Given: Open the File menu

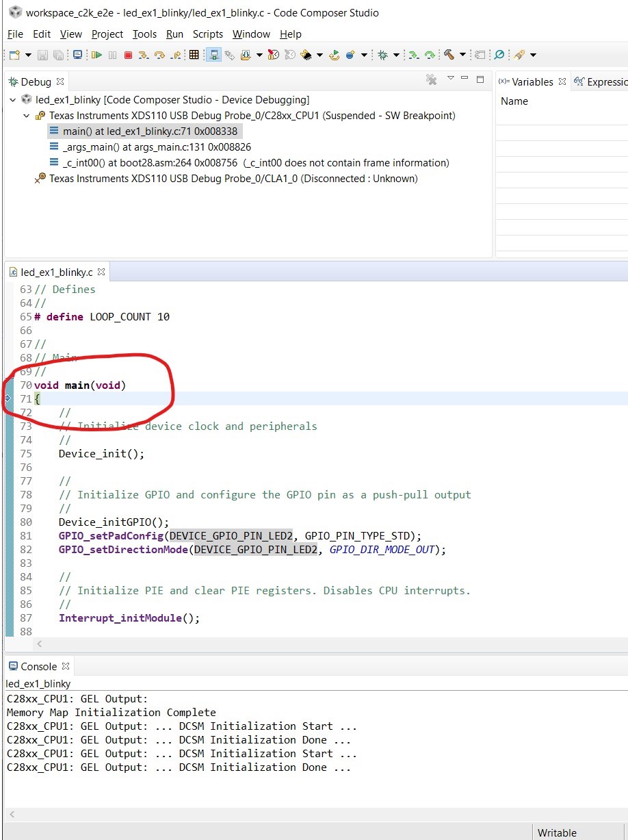Looking at the screenshot, I should click(15, 34).
